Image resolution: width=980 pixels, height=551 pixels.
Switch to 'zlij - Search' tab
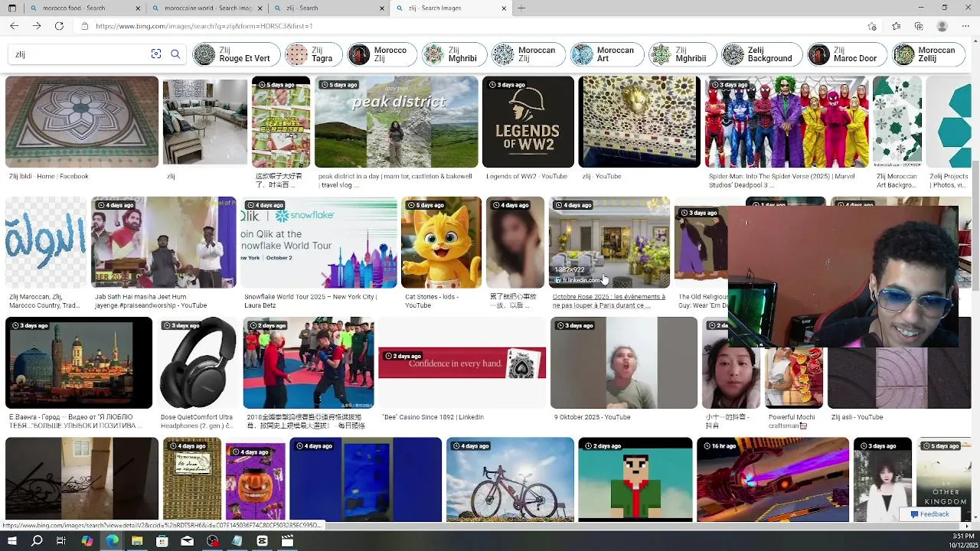coord(329,8)
